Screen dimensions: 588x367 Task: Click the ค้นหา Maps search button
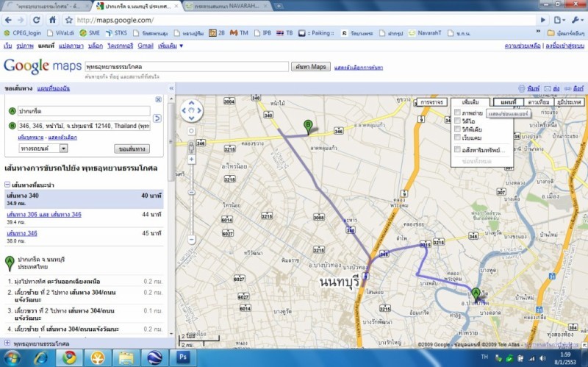coord(311,67)
